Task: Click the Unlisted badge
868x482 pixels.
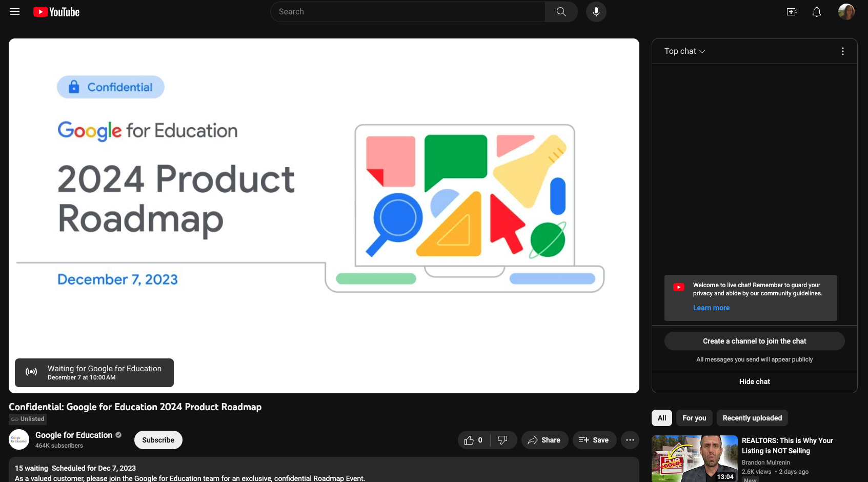Action: click(28, 419)
